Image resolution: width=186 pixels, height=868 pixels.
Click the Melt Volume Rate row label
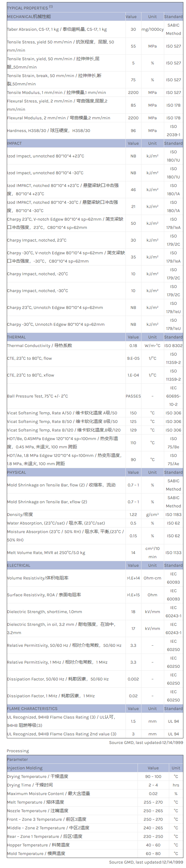(x=46, y=553)
